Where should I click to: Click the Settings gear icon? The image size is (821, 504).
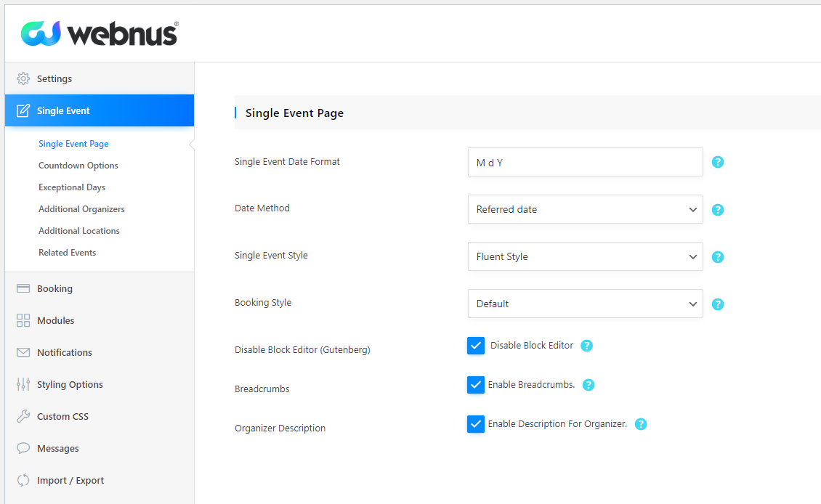pyautogui.click(x=23, y=78)
